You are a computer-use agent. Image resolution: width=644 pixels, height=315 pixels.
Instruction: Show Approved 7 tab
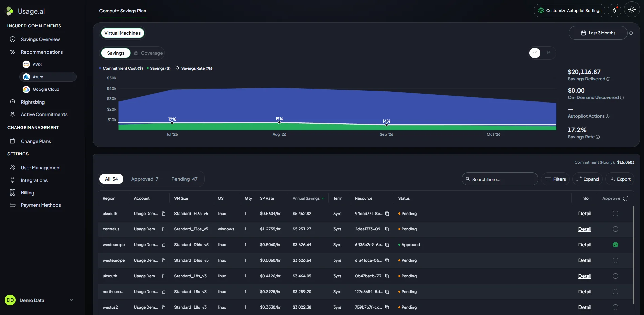[x=145, y=179]
